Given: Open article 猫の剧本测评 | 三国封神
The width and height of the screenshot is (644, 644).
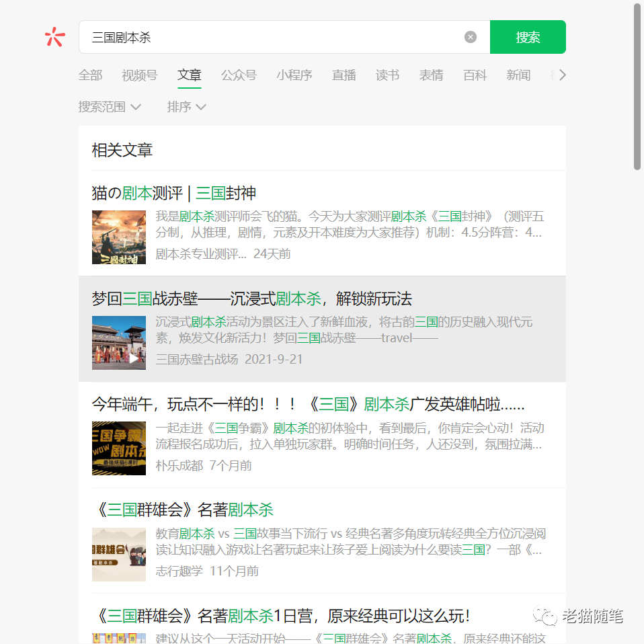Looking at the screenshot, I should pos(173,194).
